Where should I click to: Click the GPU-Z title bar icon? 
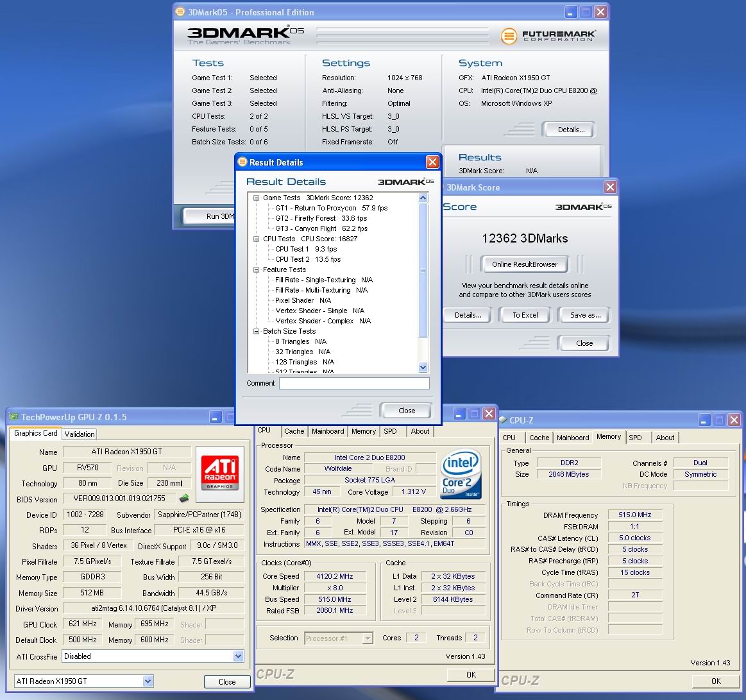[14, 417]
